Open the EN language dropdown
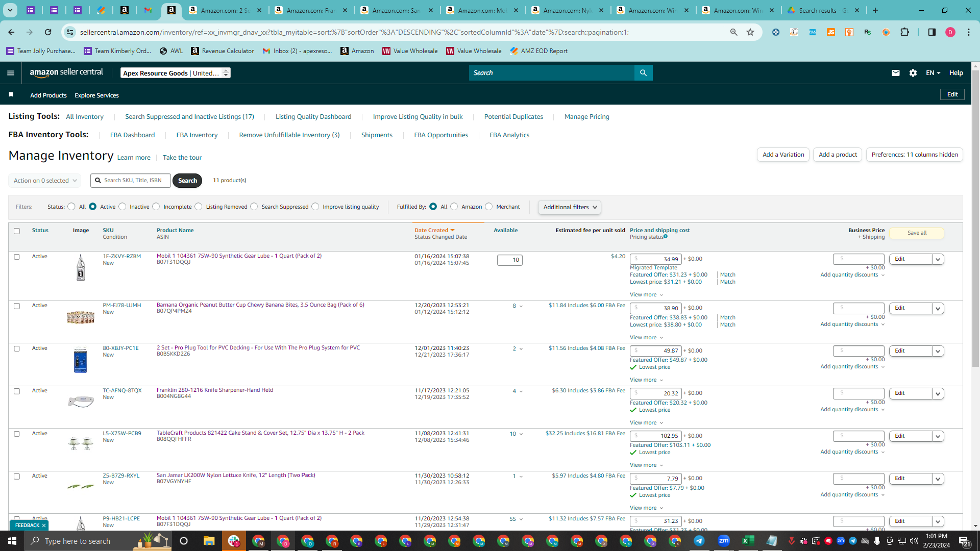This screenshot has width=980, height=551. click(933, 73)
